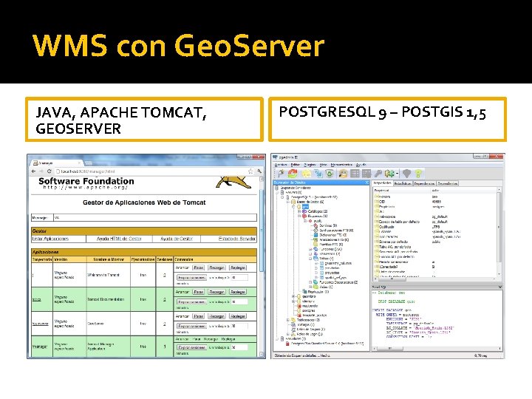The image size is (532, 399).
Task: Open the /docs application path link
Action: click(37, 299)
